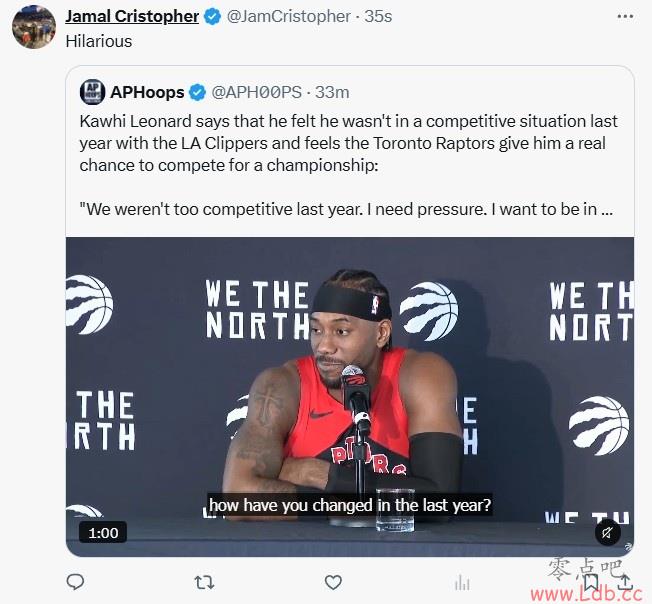
Task: Expand the truncated quoted tweet text
Action: (606, 209)
